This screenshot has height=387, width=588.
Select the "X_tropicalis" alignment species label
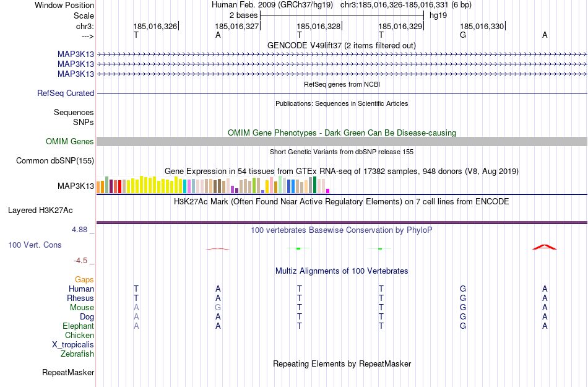pos(73,345)
